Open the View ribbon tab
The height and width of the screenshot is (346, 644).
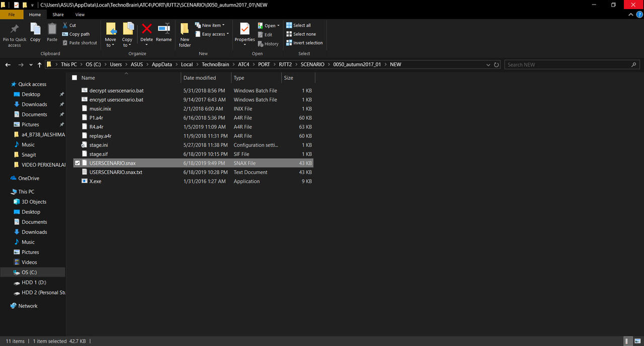[x=80, y=15]
